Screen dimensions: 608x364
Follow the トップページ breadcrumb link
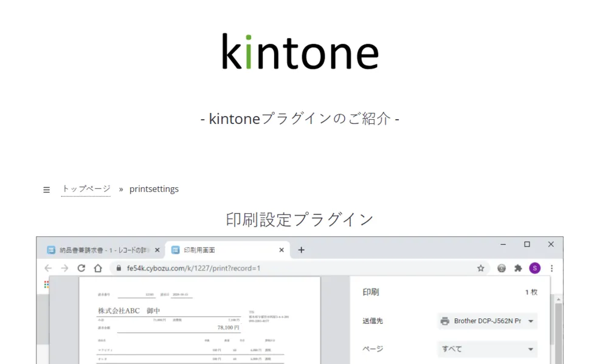(x=86, y=189)
